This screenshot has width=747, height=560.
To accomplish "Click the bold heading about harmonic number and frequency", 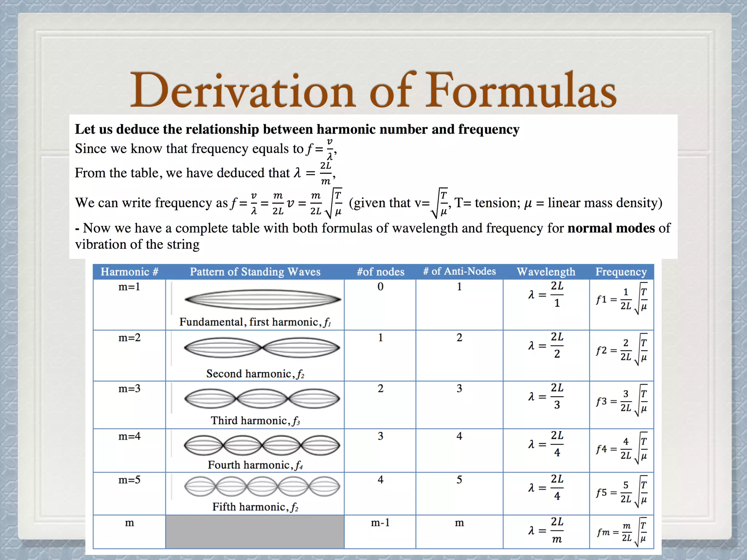I will click(297, 129).
